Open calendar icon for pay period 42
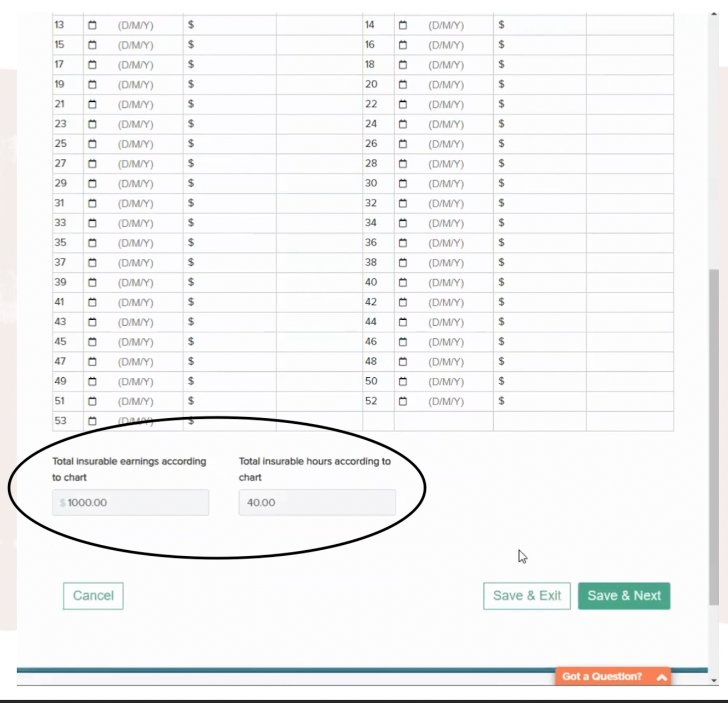This screenshot has height=703, width=728. tap(403, 302)
